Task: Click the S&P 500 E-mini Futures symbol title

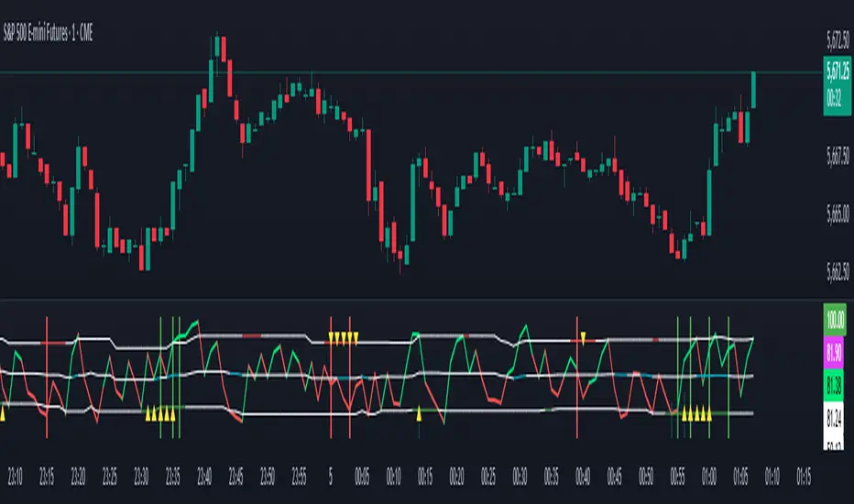Action: click(48, 33)
